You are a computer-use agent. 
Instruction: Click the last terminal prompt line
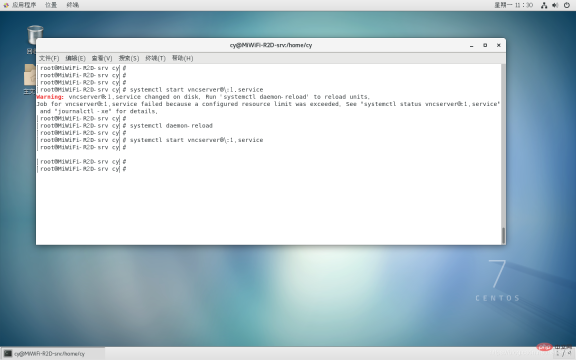(83, 169)
